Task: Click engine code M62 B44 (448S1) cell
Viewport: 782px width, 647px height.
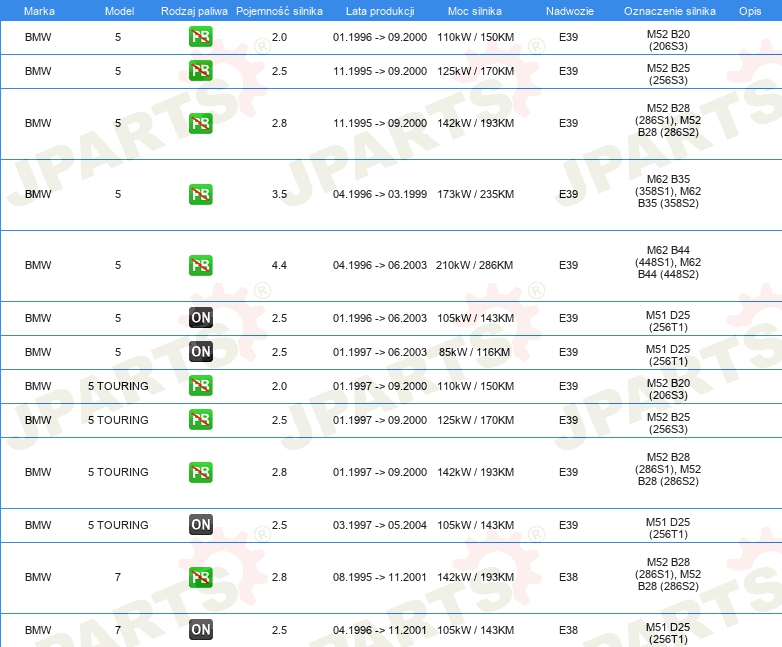Action: pos(668,262)
